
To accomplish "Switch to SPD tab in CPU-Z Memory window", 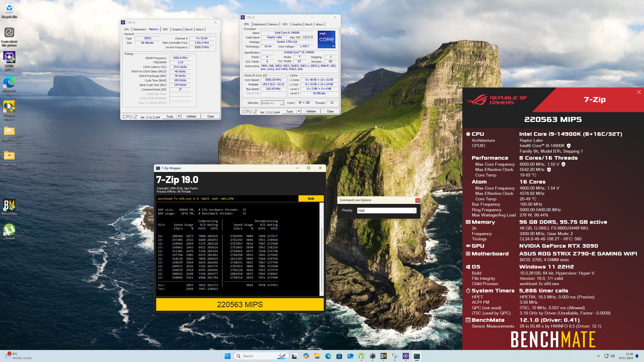I will (165, 29).
